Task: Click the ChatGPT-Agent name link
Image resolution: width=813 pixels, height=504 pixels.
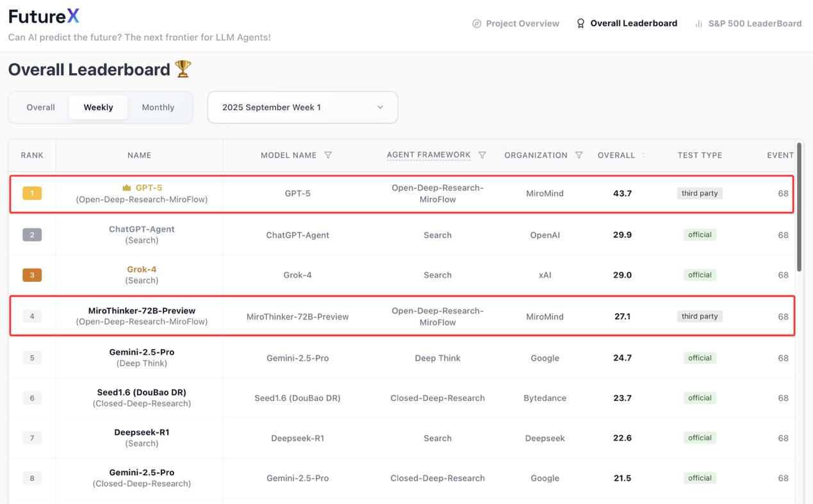Action: 142,229
